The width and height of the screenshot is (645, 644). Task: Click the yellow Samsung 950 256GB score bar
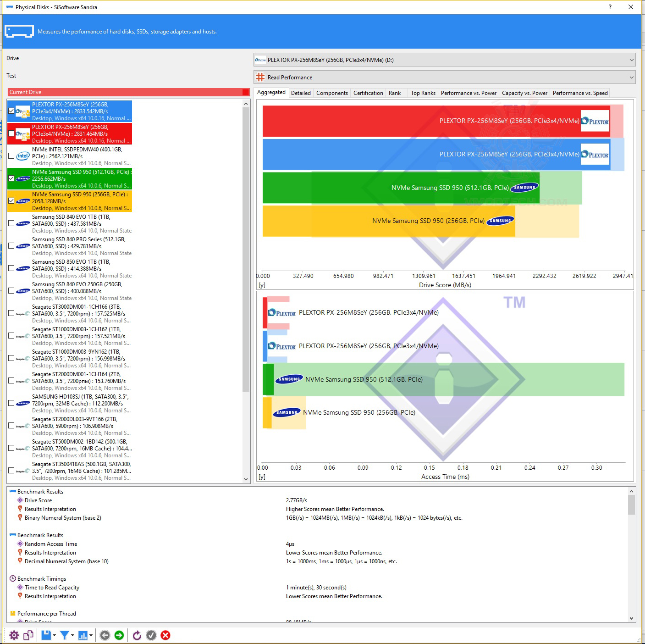click(x=389, y=221)
